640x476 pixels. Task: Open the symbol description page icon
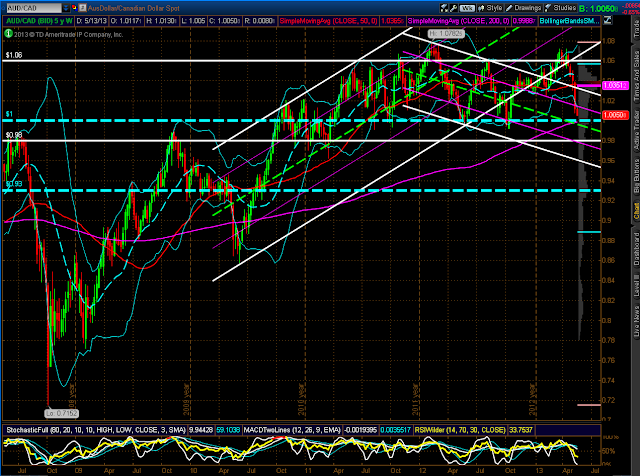83,8
